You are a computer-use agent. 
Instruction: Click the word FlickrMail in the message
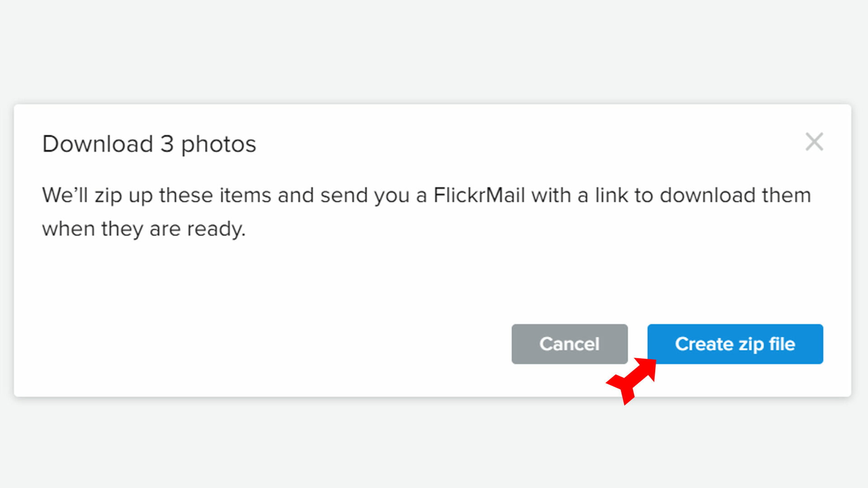(479, 196)
